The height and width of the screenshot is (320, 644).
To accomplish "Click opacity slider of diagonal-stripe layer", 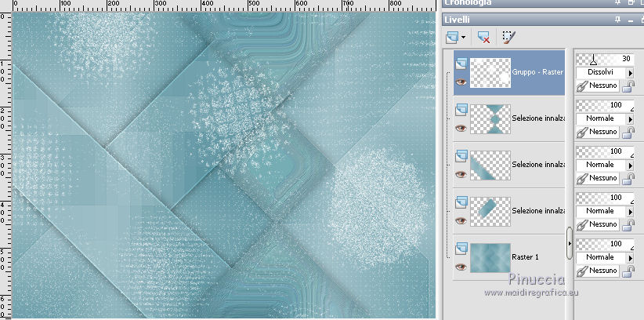I will pos(605,152).
